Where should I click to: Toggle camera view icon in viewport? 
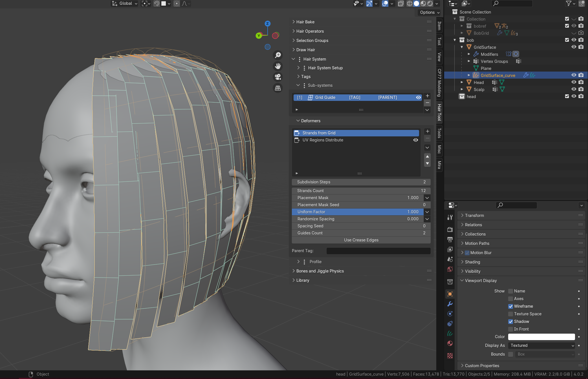pyautogui.click(x=278, y=77)
